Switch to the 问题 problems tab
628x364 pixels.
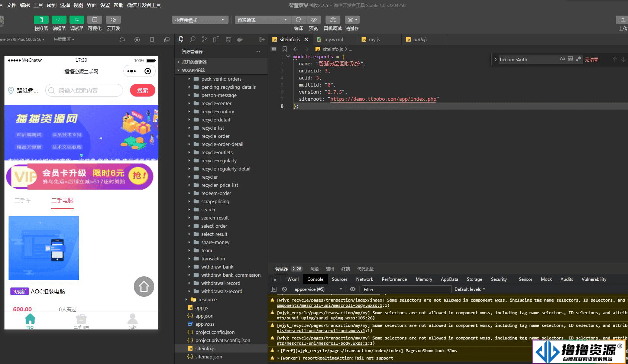(314, 269)
